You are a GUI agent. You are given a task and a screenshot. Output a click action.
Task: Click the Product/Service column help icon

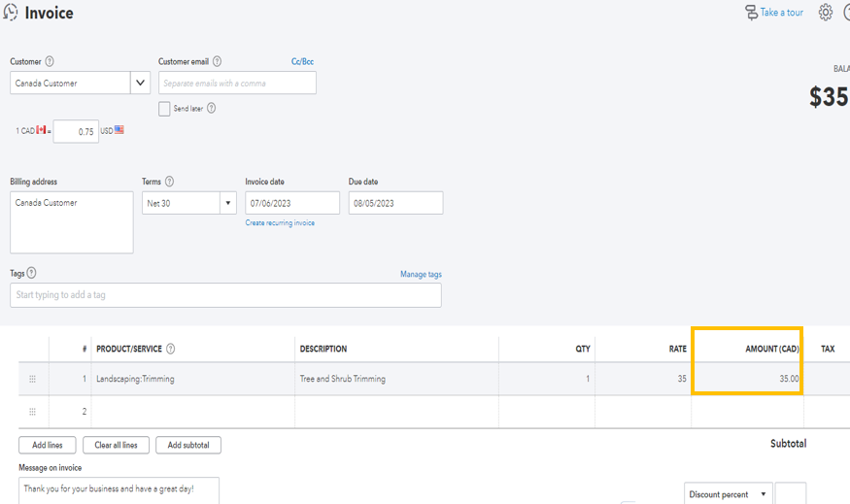[171, 349]
